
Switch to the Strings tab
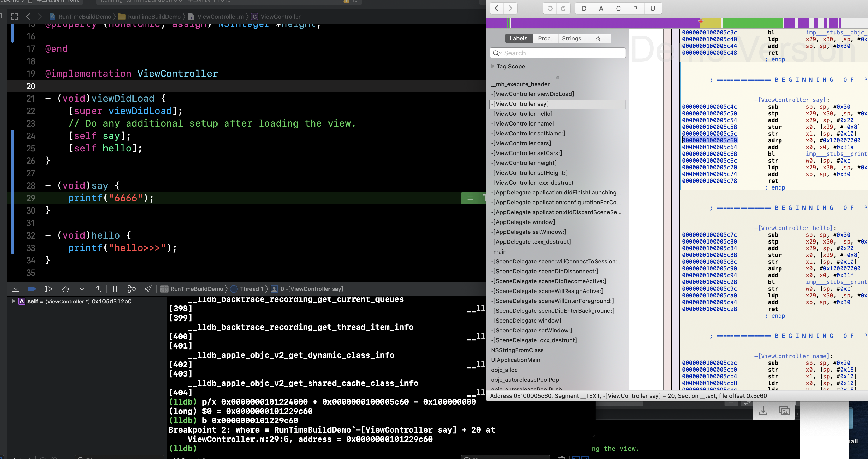(x=571, y=38)
